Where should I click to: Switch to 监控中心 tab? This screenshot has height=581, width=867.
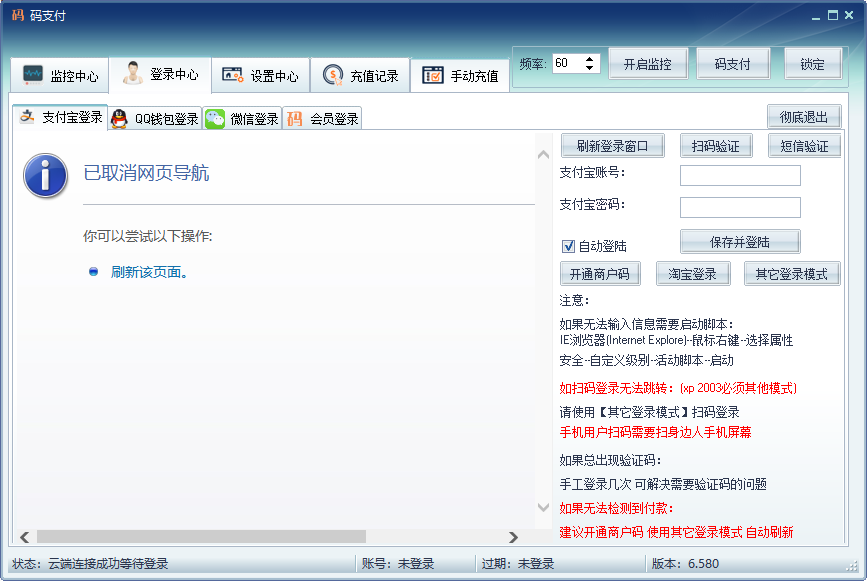click(60, 75)
